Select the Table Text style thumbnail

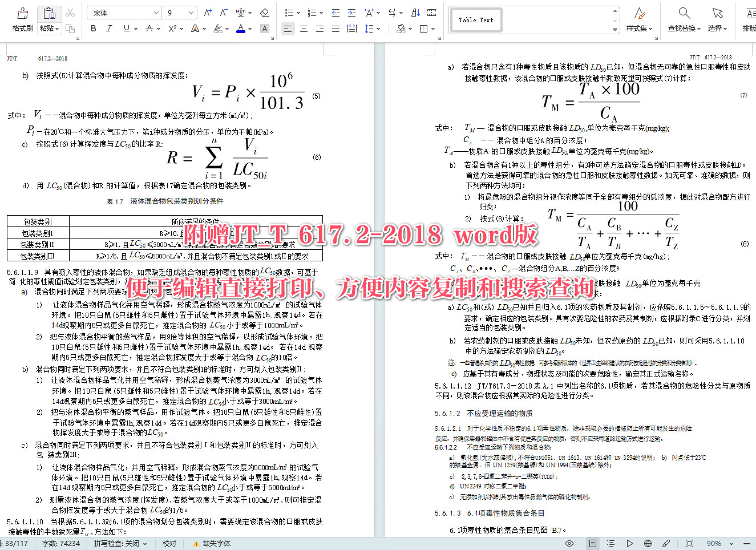476,19
